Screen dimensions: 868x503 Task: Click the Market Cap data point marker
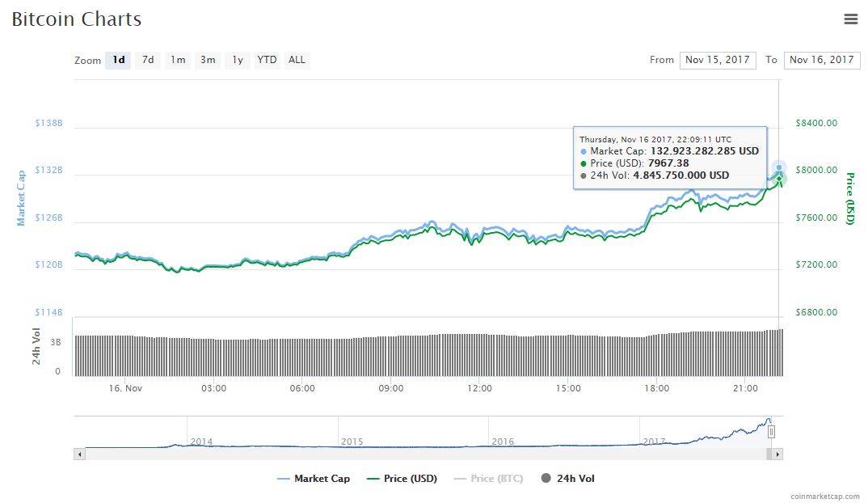tap(779, 167)
